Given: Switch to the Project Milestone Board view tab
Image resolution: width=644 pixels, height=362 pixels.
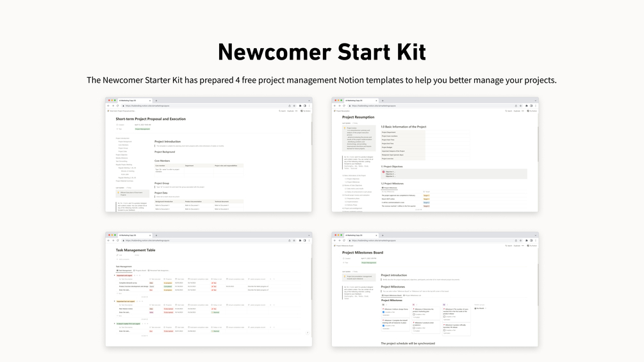Looking at the screenshot, I should (x=392, y=295).
